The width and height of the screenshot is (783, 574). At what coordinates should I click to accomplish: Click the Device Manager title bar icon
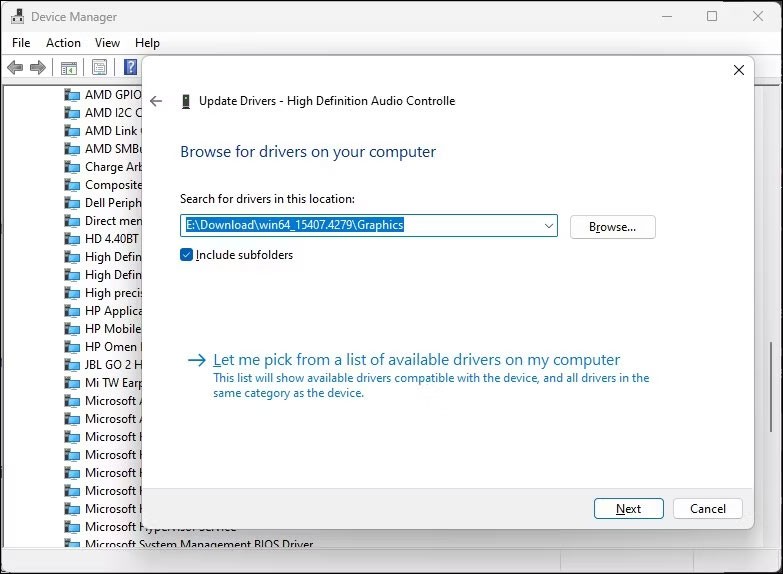16,17
